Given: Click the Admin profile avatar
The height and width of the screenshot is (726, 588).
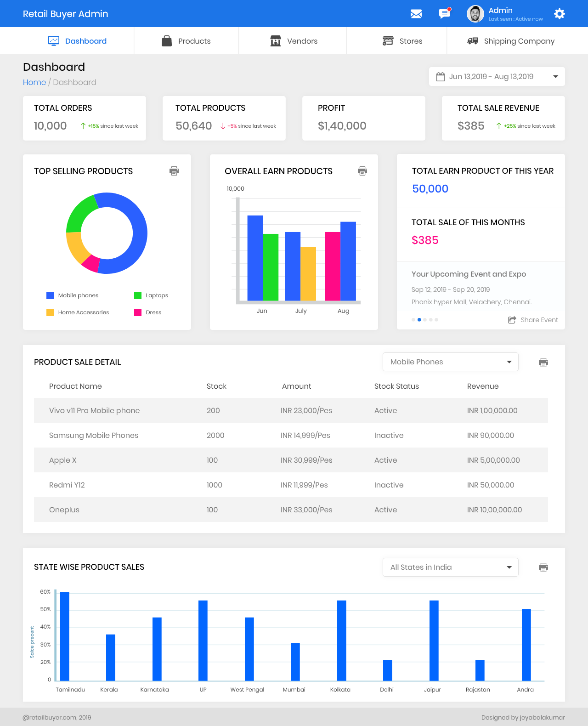Looking at the screenshot, I should pos(475,14).
